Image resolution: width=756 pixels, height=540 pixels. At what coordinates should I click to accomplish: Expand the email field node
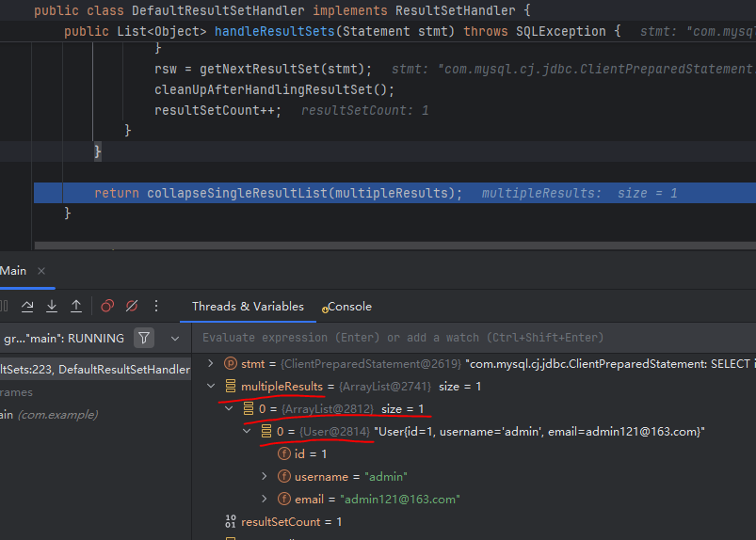pos(265,499)
